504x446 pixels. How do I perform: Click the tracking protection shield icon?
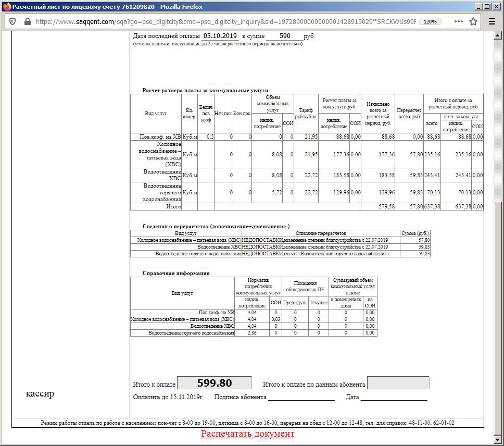tap(12, 21)
